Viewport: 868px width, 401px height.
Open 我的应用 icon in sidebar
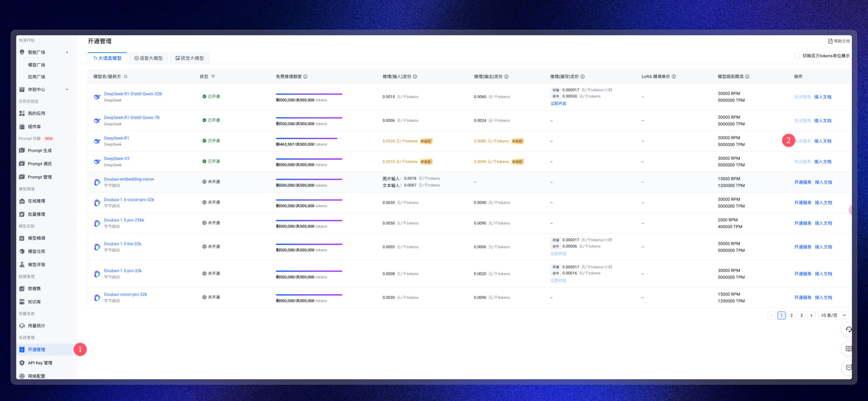pyautogui.click(x=22, y=113)
